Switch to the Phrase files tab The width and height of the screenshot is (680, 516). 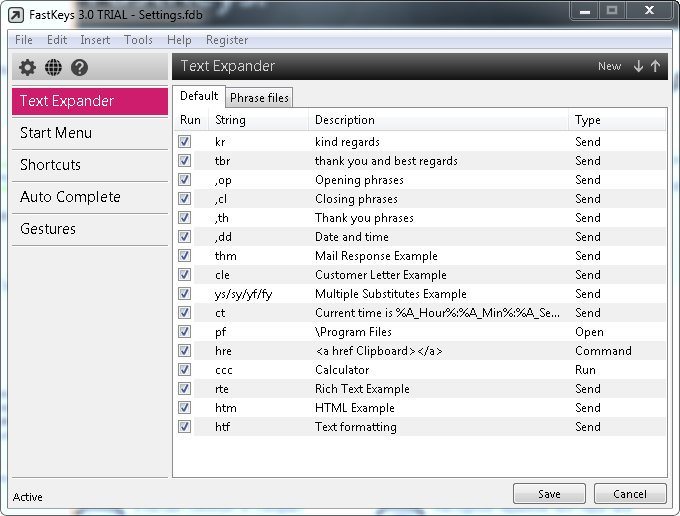pos(259,98)
